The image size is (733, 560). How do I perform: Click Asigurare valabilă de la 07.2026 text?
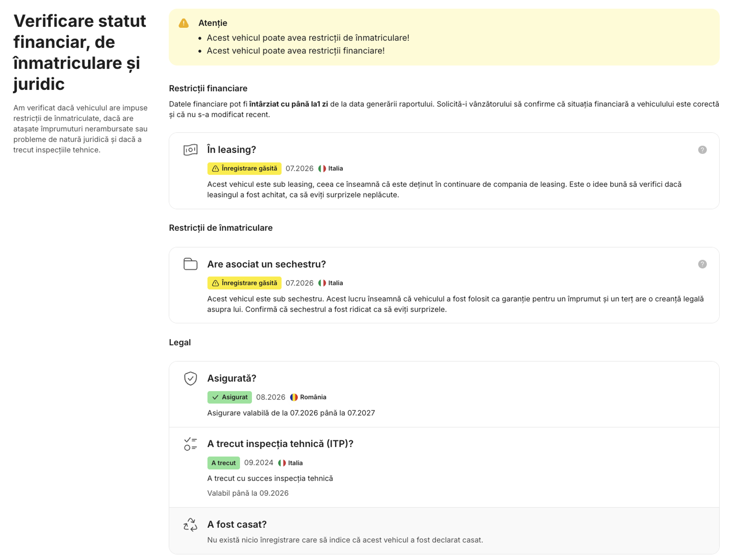(x=291, y=413)
